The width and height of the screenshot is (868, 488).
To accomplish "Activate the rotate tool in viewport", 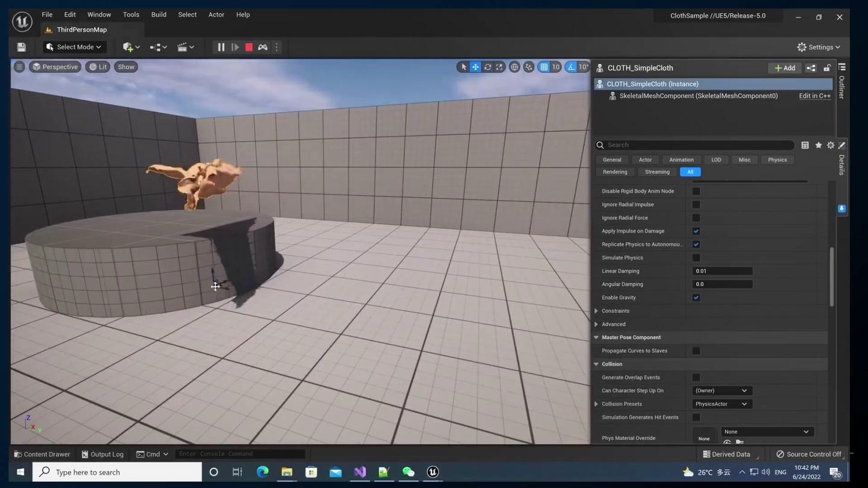I will tap(488, 67).
